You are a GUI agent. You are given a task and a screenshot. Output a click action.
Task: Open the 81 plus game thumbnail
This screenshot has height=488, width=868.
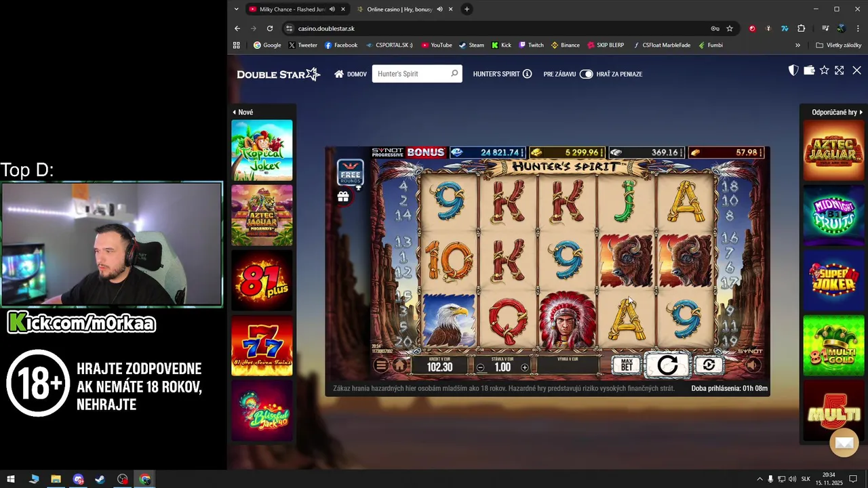point(262,281)
